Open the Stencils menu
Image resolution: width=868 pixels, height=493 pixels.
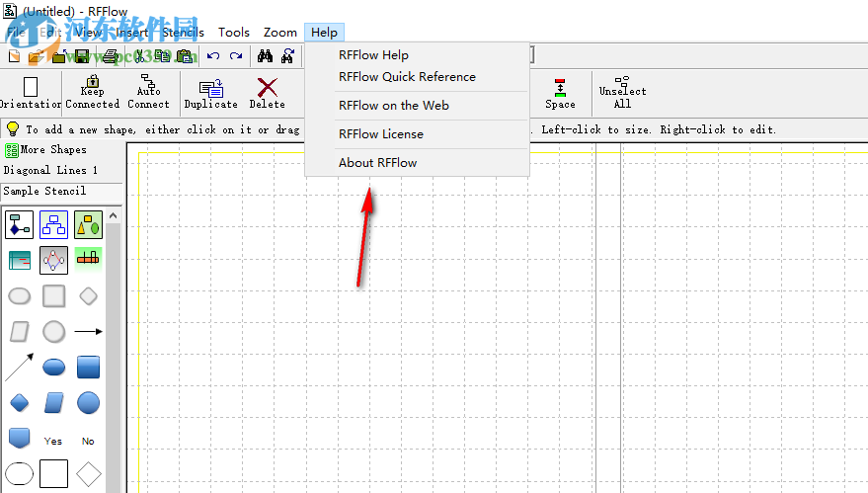click(184, 33)
